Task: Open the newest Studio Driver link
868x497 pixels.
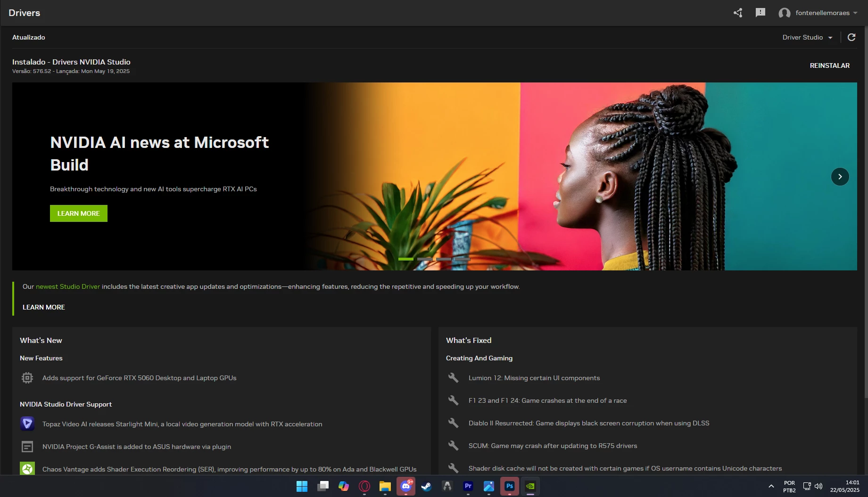Action: point(68,286)
